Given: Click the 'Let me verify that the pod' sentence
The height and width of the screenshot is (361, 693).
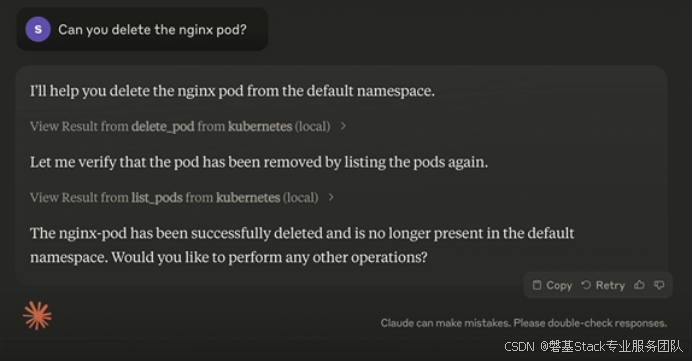Looking at the screenshot, I should click(259, 162).
